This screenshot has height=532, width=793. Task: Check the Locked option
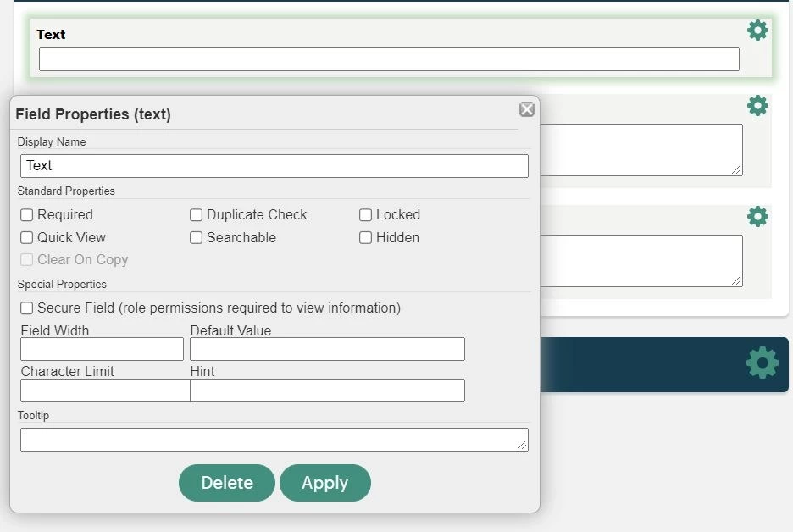pos(366,215)
